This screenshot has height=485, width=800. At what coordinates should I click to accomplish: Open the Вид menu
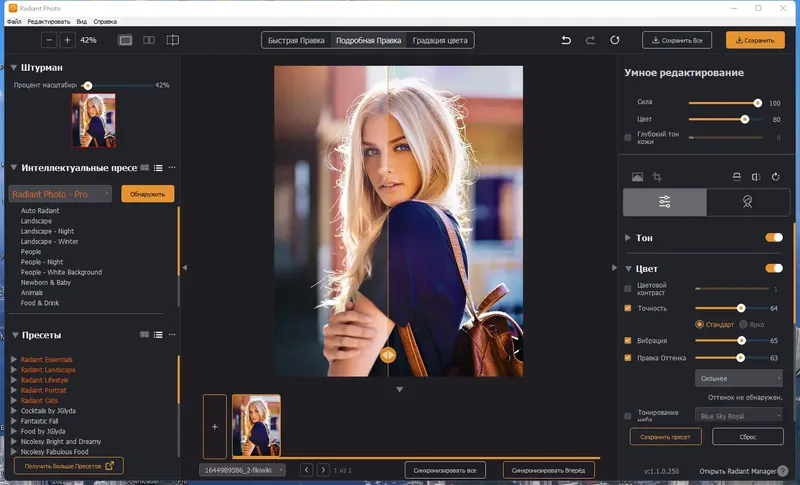(x=82, y=21)
